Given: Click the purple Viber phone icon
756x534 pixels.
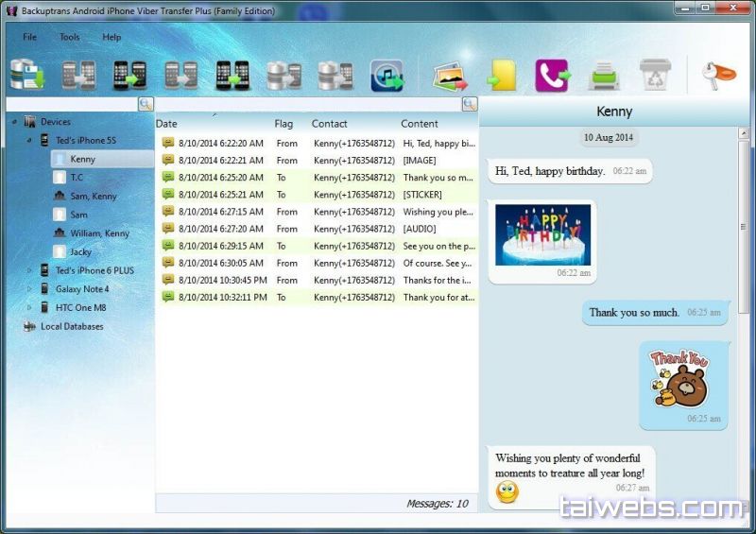Looking at the screenshot, I should point(551,75).
